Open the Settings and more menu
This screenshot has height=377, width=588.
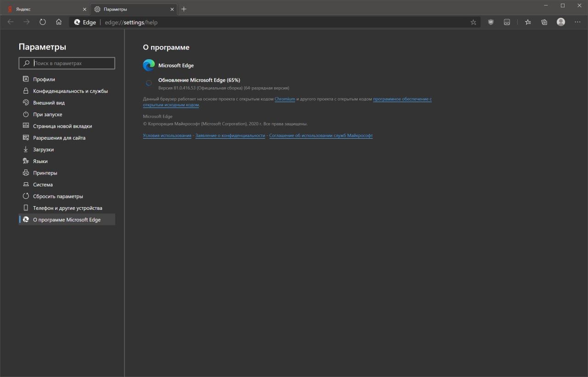577,22
